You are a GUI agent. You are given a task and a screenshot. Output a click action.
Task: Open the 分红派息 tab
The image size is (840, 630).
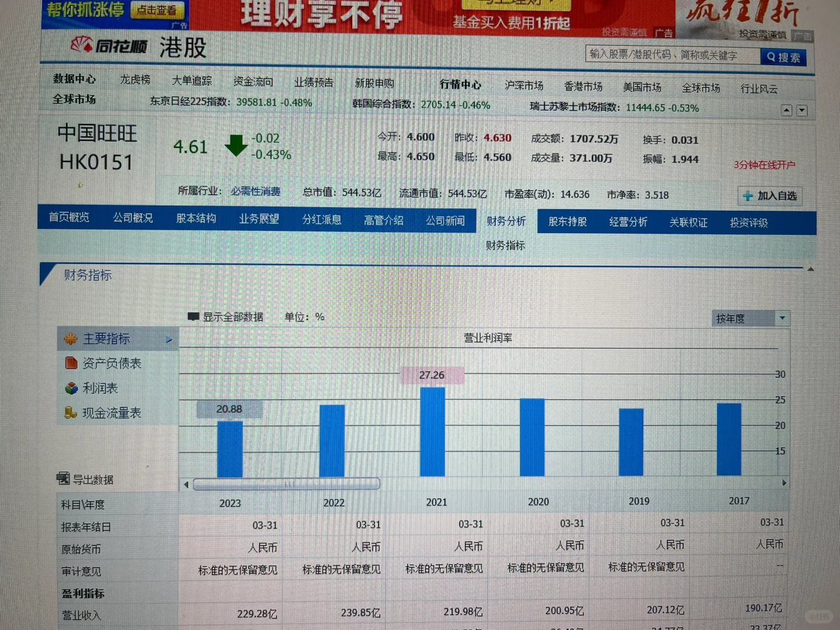pos(321,219)
